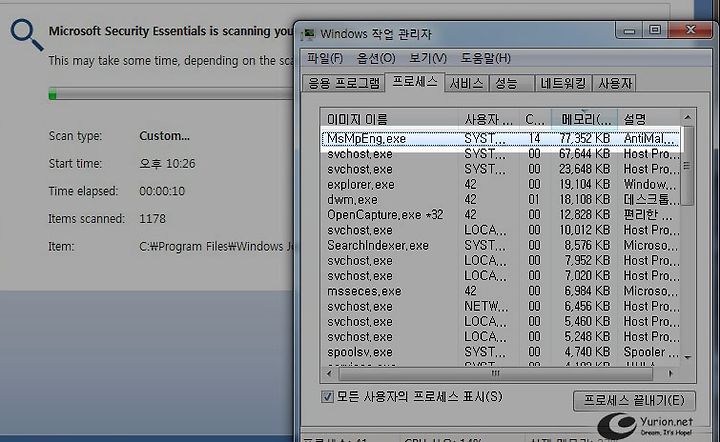Sort by 설명 column header
Image resolution: width=720 pixels, height=442 pixels.
click(x=648, y=119)
